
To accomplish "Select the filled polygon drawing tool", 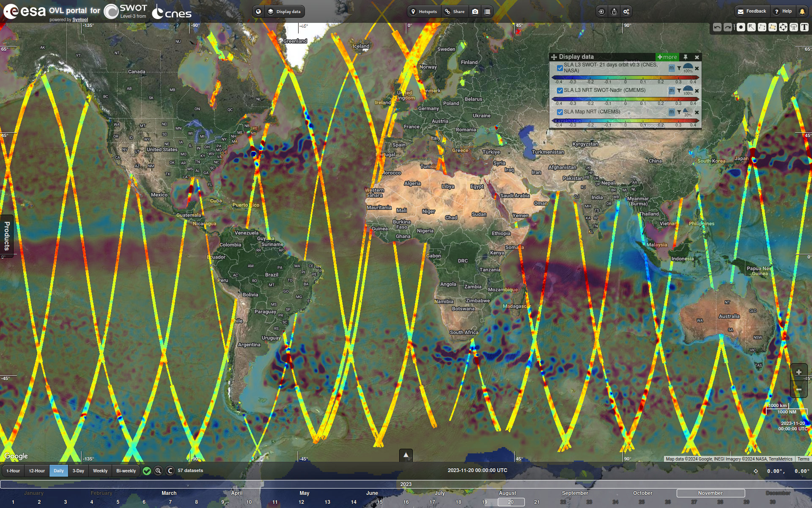I will coord(773,28).
